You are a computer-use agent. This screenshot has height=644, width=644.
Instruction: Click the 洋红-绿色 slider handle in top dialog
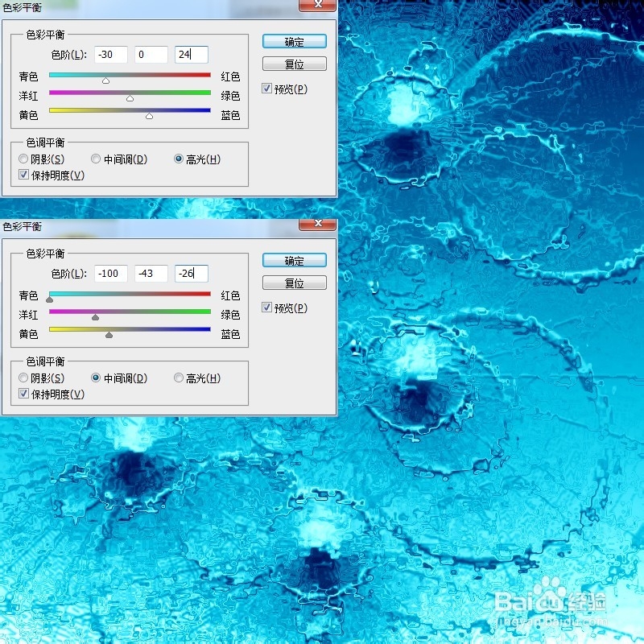pyautogui.click(x=130, y=99)
